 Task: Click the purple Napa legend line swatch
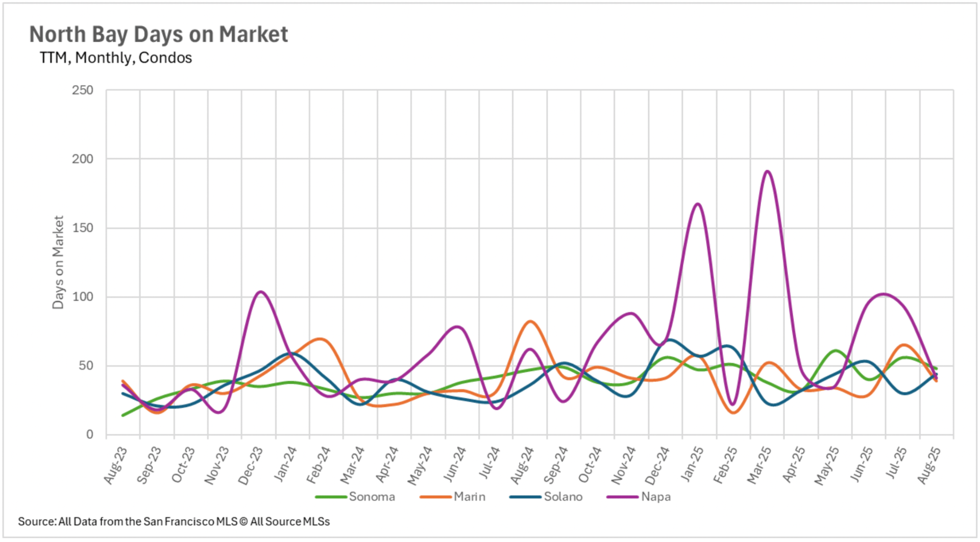(622, 497)
